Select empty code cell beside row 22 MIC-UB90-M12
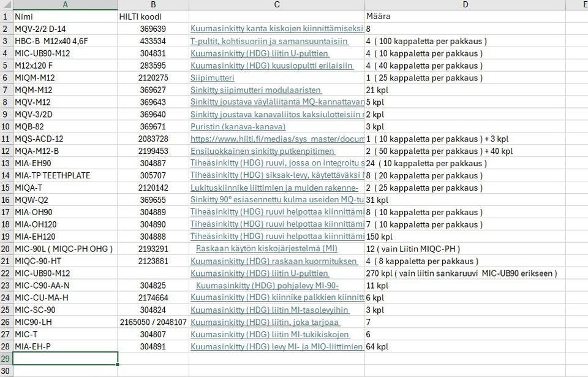This screenshot has width=588, height=377. coord(153,273)
